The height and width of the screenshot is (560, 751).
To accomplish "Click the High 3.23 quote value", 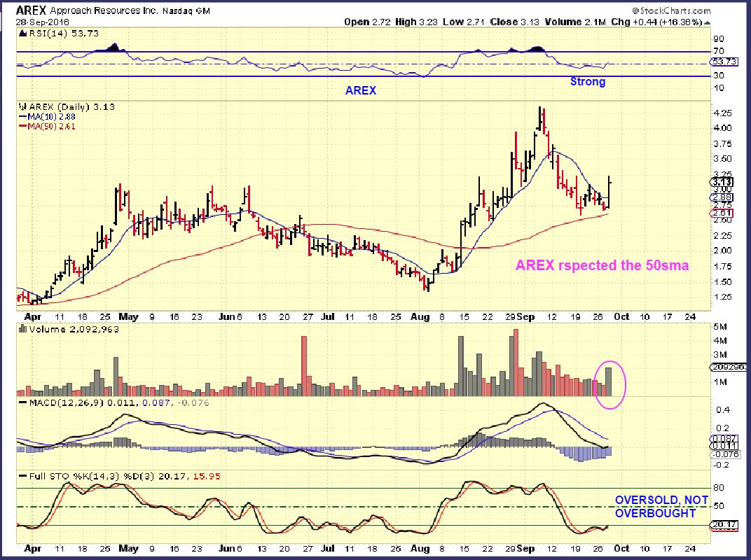I will coord(416,22).
